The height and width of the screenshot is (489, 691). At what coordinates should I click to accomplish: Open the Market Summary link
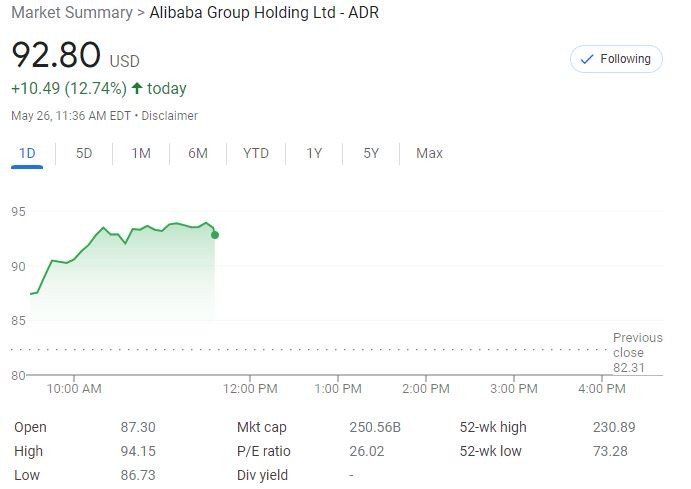71,13
